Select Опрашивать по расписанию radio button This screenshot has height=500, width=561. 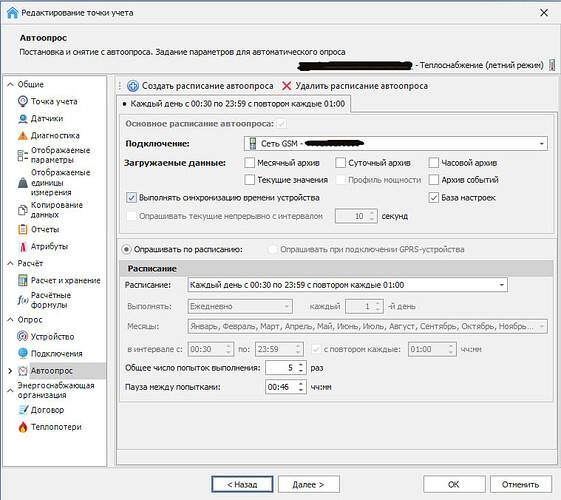pyautogui.click(x=126, y=249)
